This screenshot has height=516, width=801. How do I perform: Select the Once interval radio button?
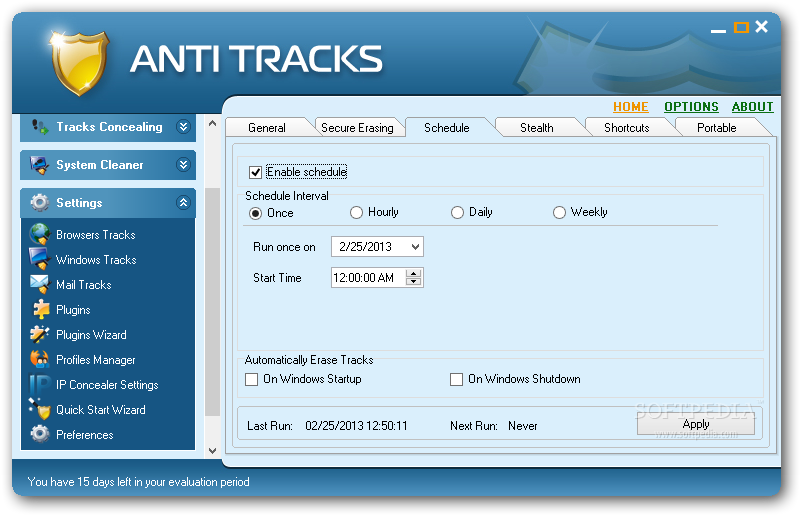click(255, 213)
